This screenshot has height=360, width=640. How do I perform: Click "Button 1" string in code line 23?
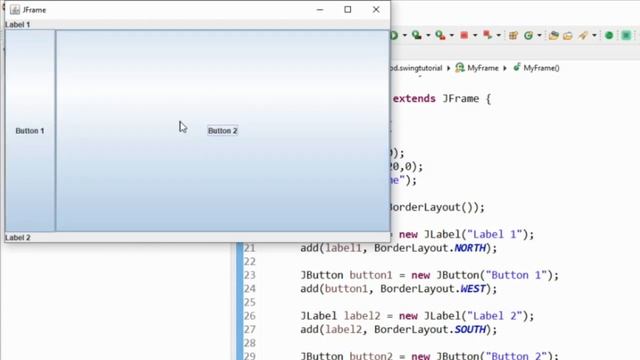pyautogui.click(x=516, y=275)
